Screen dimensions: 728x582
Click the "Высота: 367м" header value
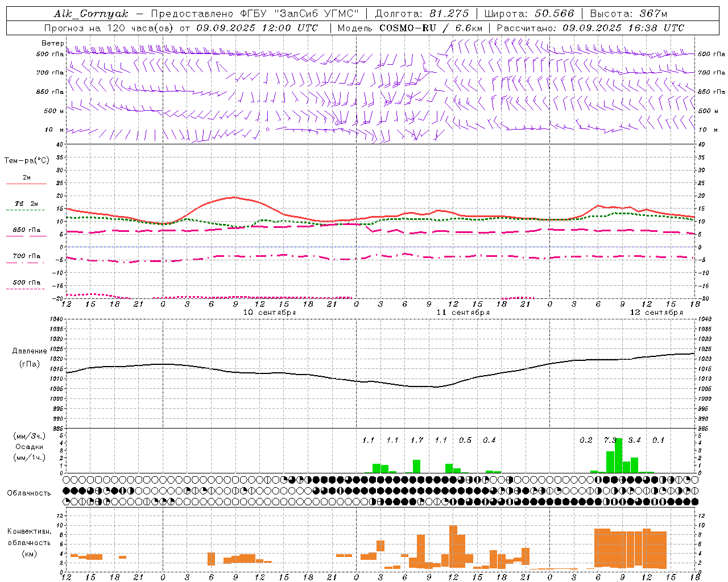click(x=628, y=14)
